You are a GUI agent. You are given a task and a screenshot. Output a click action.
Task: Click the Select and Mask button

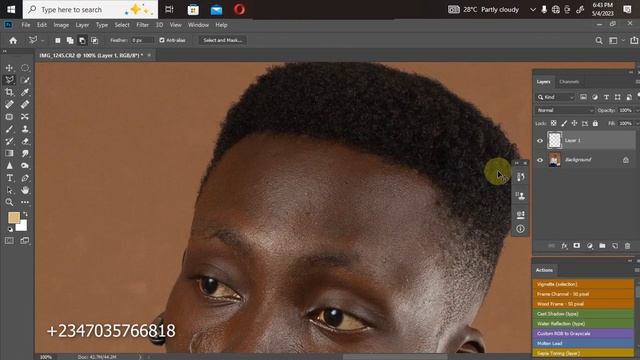pos(222,40)
